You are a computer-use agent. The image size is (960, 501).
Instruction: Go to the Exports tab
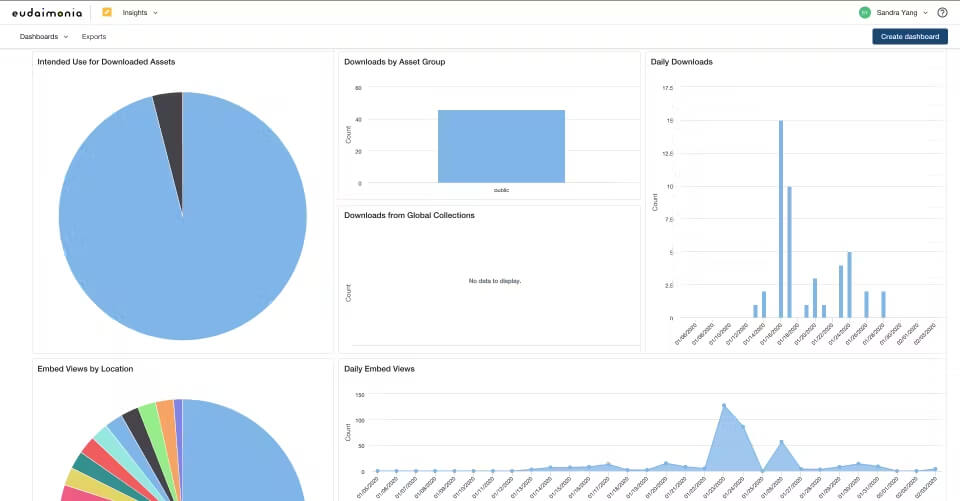[x=94, y=37]
